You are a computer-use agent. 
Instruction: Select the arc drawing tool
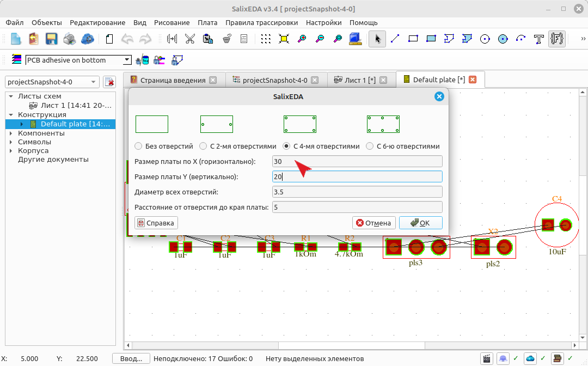click(x=521, y=39)
